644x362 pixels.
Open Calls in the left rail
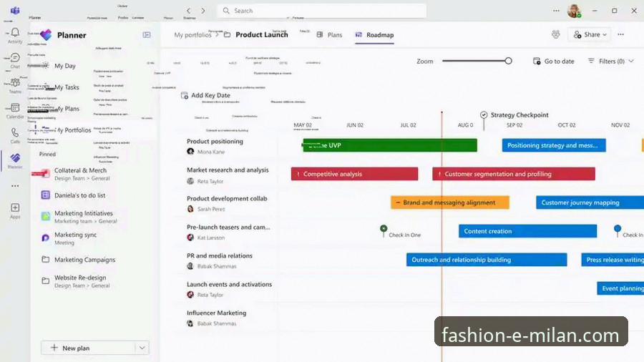[x=15, y=134]
